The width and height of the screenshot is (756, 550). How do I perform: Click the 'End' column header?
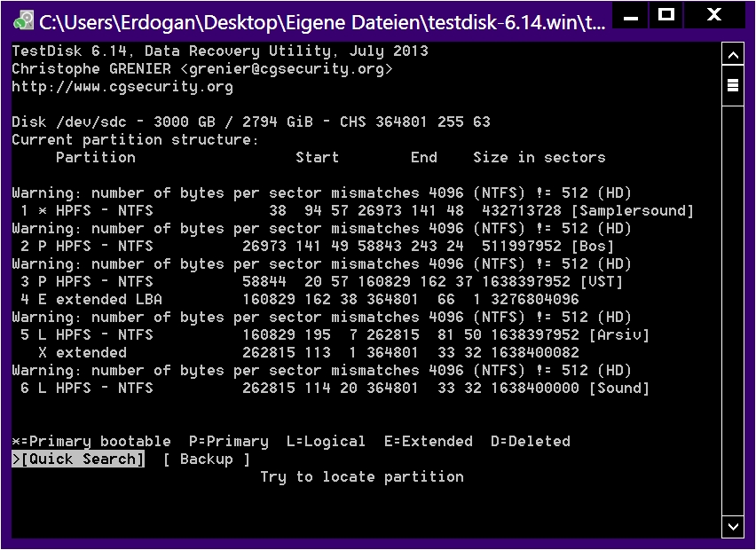point(424,158)
